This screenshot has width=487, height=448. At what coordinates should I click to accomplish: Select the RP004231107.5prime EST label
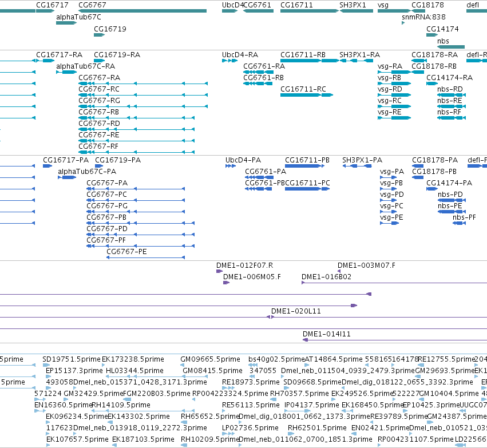415,439
